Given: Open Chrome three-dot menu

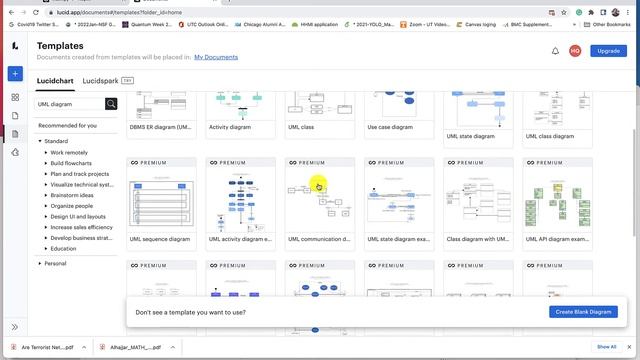Looking at the screenshot, I should (628, 13).
